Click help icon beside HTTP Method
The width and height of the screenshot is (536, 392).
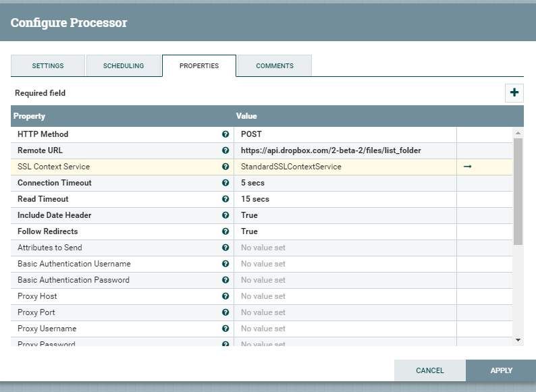(225, 134)
